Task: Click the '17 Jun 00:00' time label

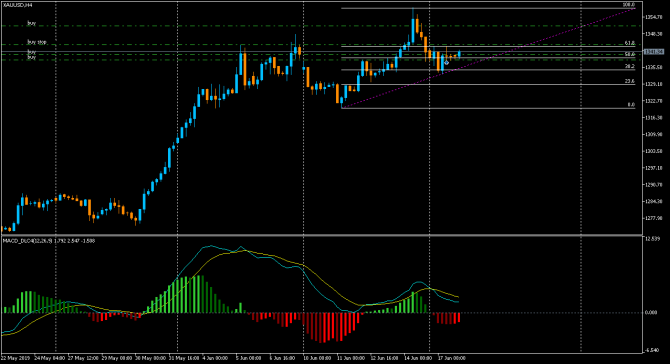Action: [452, 358]
